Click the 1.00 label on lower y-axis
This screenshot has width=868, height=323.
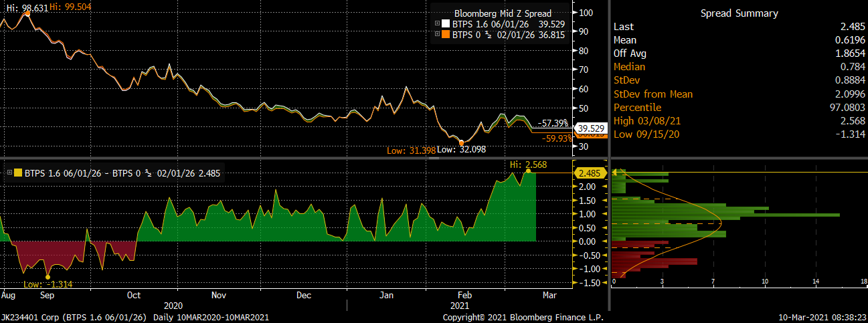click(588, 214)
